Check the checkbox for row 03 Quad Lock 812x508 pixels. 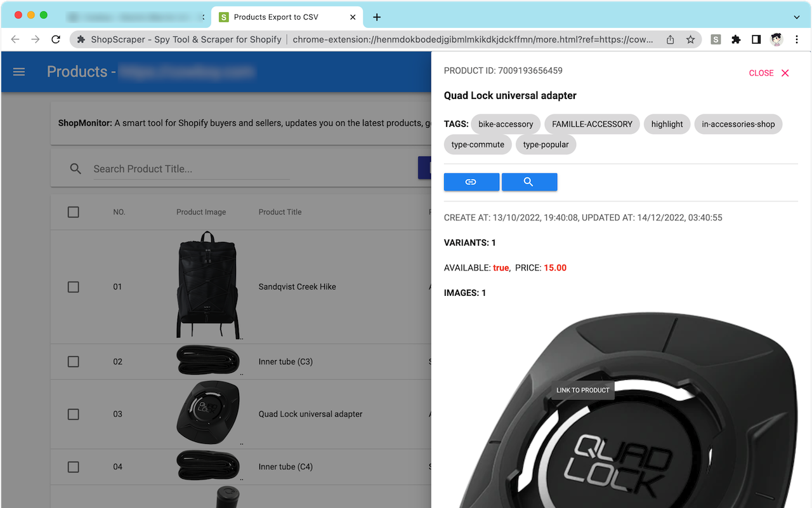click(73, 413)
